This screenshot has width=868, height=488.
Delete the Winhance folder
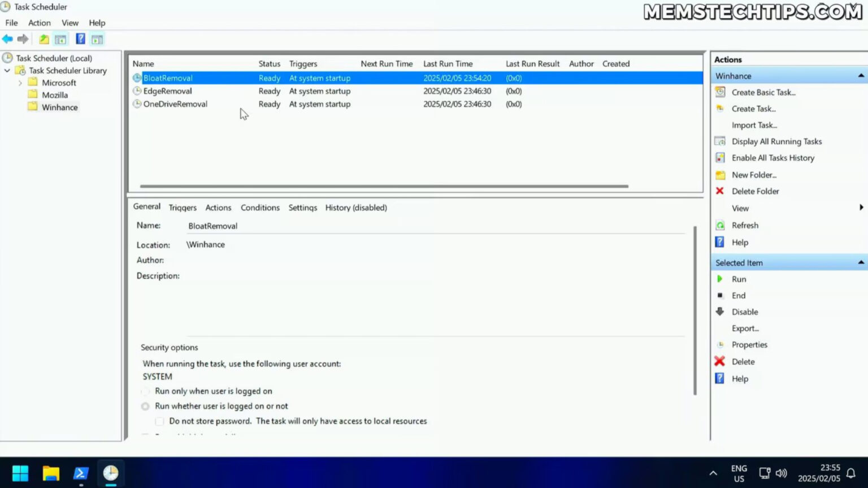pyautogui.click(x=755, y=191)
